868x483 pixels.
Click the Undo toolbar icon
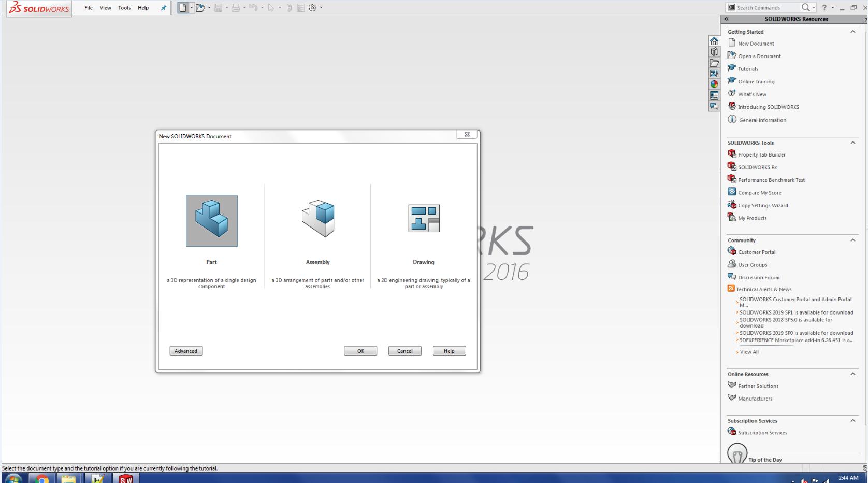(253, 8)
